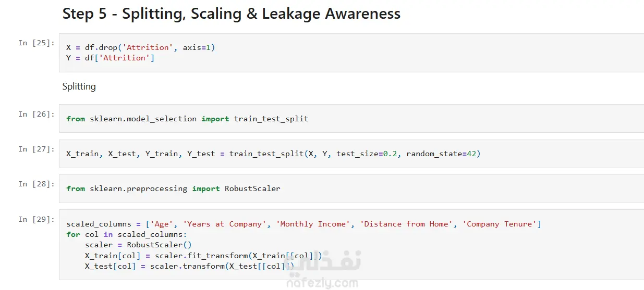Click the X_train, X_test split code cell
Image resolution: width=644 pixels, height=290 pixels.
(x=352, y=154)
